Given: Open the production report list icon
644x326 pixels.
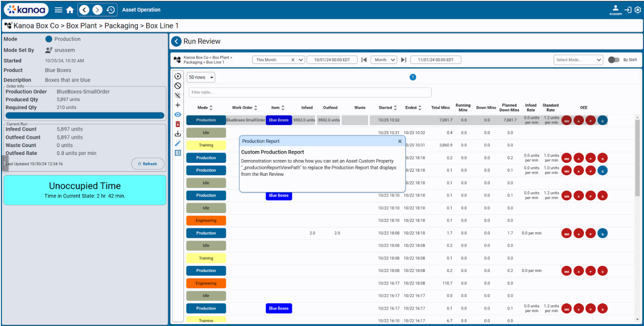Looking at the screenshot, I should [x=178, y=153].
